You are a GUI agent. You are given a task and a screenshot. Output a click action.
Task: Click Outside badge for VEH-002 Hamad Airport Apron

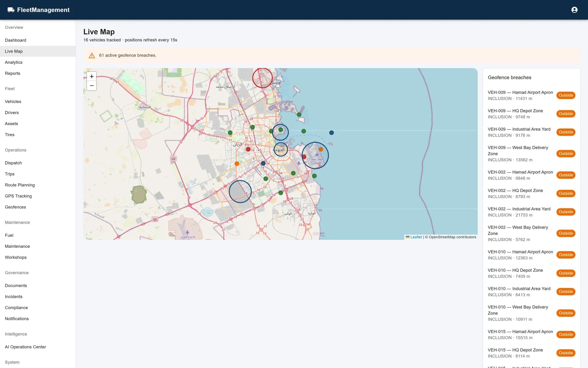(x=566, y=175)
